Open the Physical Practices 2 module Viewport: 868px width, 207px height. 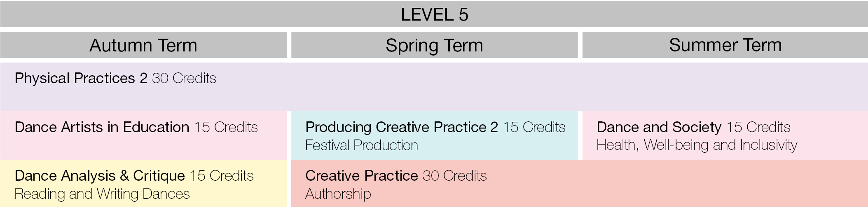(81, 78)
